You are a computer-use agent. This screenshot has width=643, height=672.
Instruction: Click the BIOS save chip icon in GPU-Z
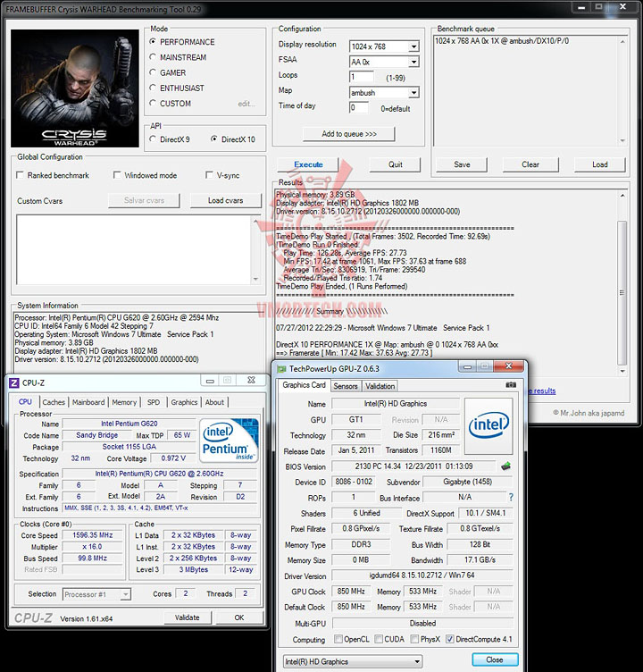[x=506, y=466]
